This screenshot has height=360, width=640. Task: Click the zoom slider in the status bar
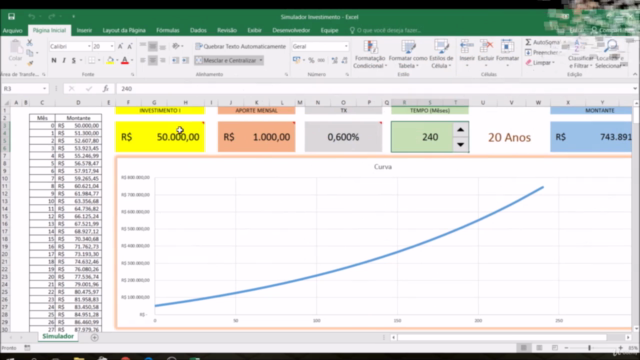pyautogui.click(x=589, y=348)
